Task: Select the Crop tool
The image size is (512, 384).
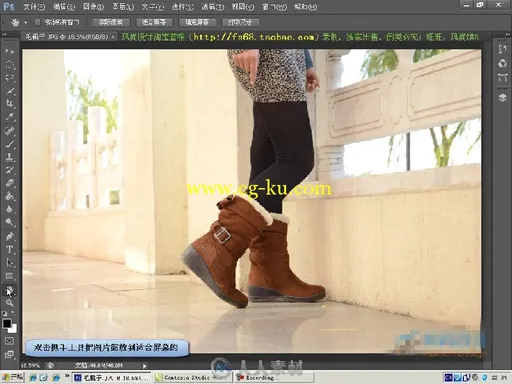Action: pyautogui.click(x=9, y=104)
